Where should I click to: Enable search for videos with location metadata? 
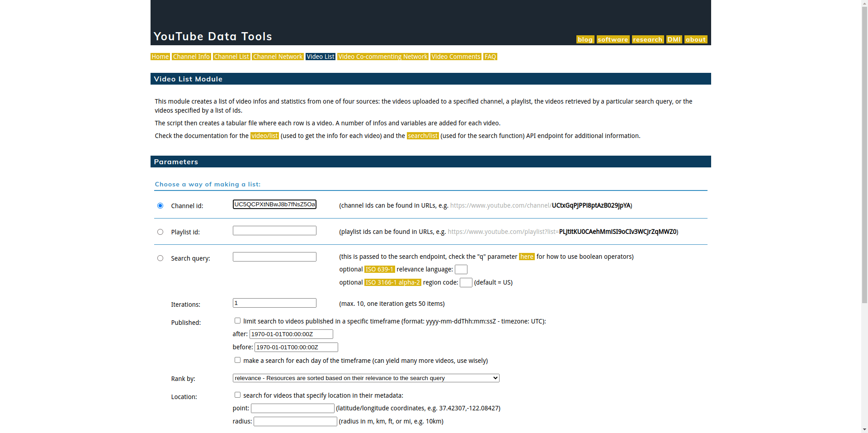coord(237,395)
